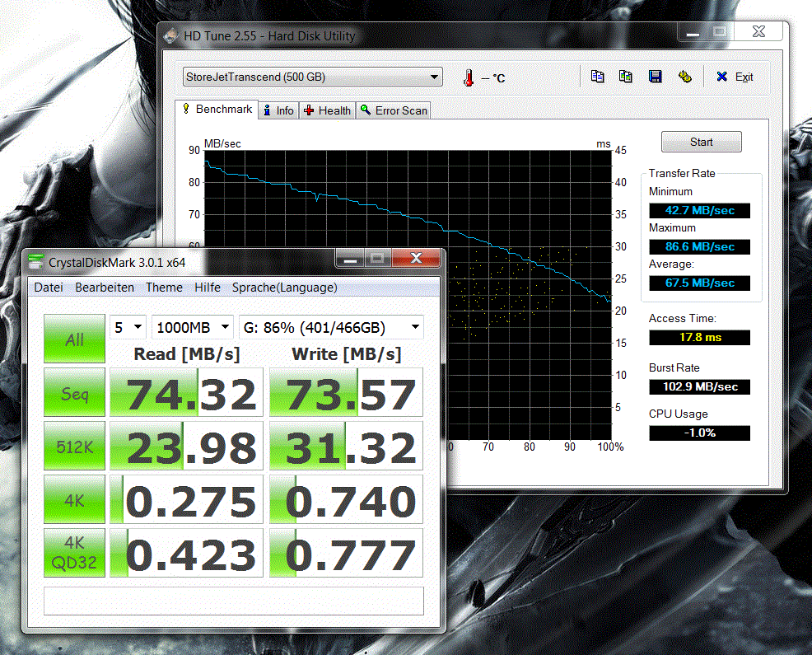
Task: Open the Sprache(Language) menu
Action: pyautogui.click(x=284, y=287)
